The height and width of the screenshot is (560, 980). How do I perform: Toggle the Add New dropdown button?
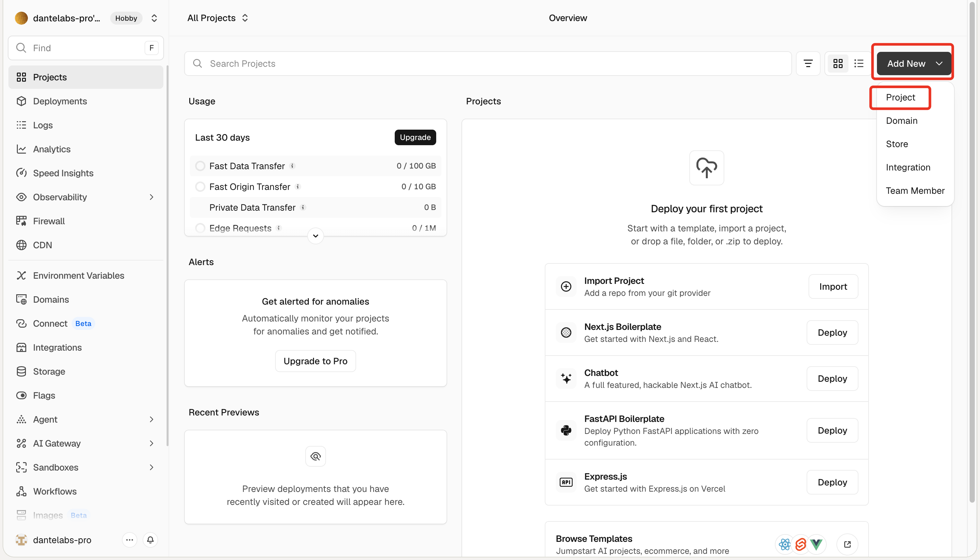point(914,64)
